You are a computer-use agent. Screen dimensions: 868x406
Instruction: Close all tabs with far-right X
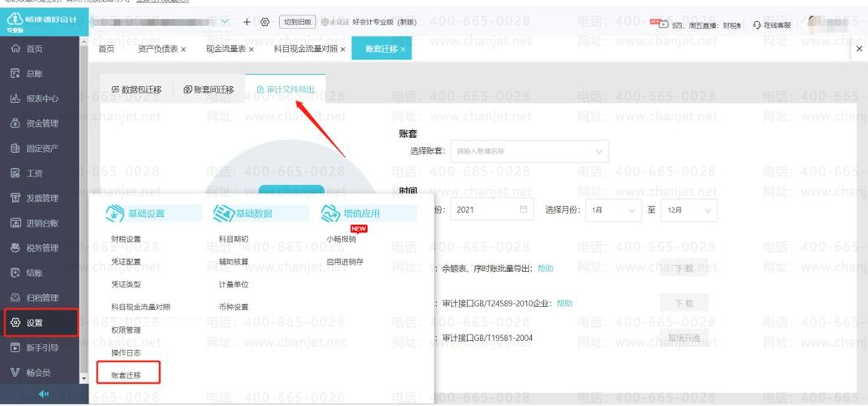(859, 49)
